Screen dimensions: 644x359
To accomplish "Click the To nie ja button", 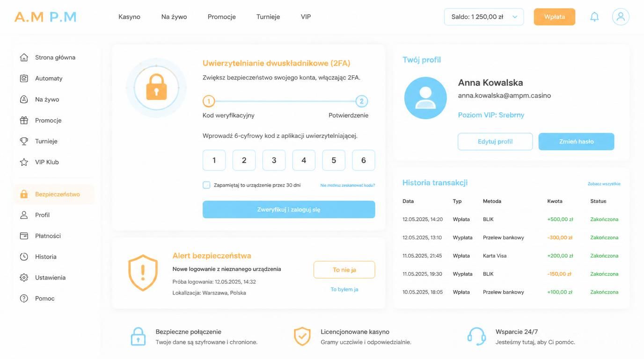I will (x=344, y=270).
